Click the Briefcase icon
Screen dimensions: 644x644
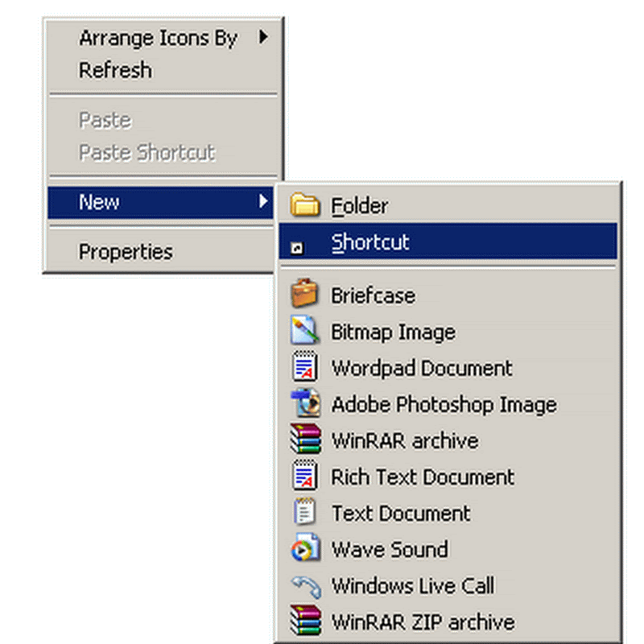tap(305, 294)
